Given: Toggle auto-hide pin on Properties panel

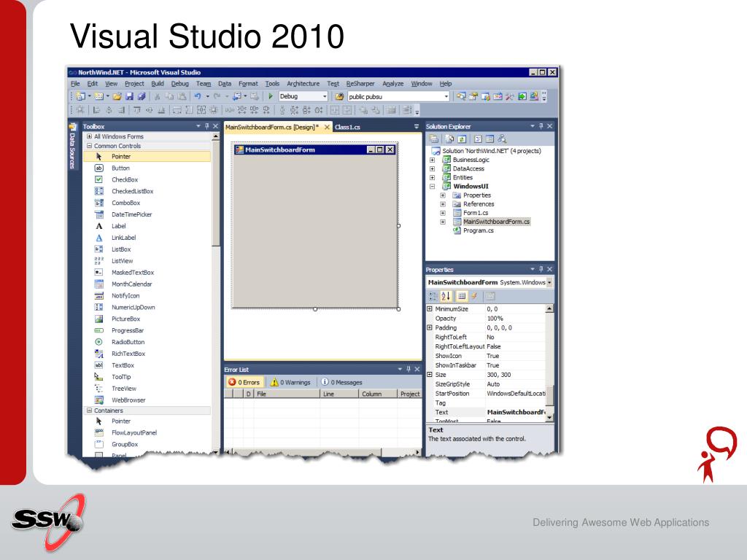Looking at the screenshot, I should click(x=541, y=269).
